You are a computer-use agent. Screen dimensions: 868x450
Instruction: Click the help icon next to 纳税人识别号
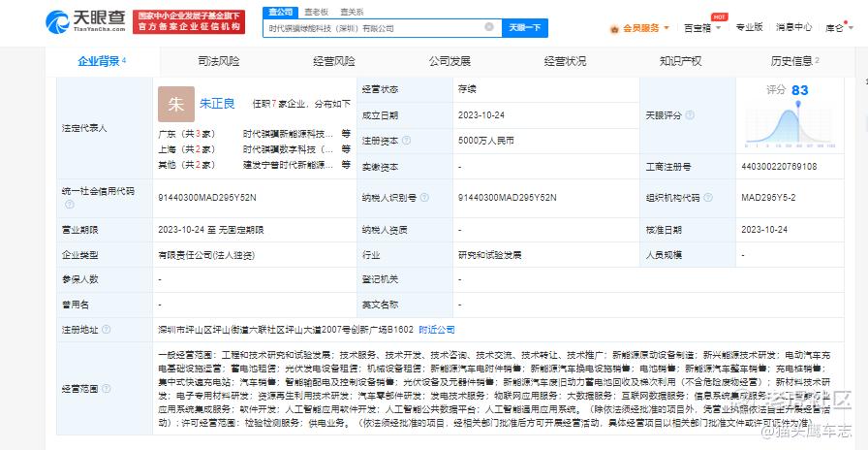pyautogui.click(x=424, y=197)
